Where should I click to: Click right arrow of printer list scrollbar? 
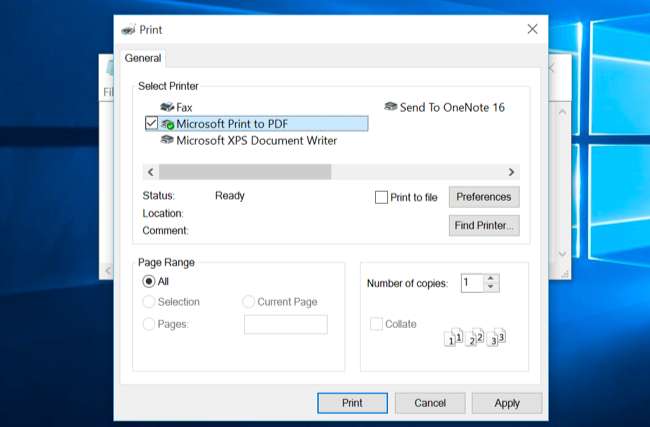point(511,172)
